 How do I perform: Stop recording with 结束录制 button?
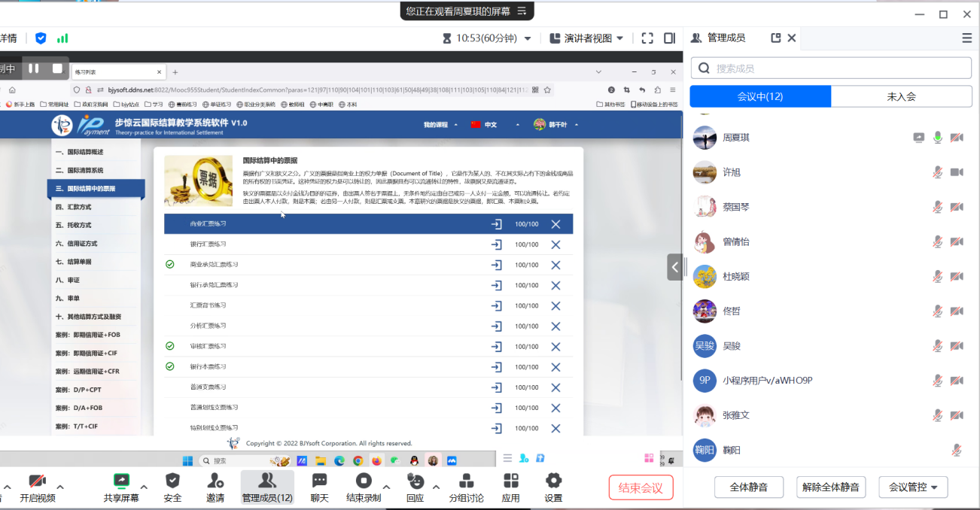(364, 481)
